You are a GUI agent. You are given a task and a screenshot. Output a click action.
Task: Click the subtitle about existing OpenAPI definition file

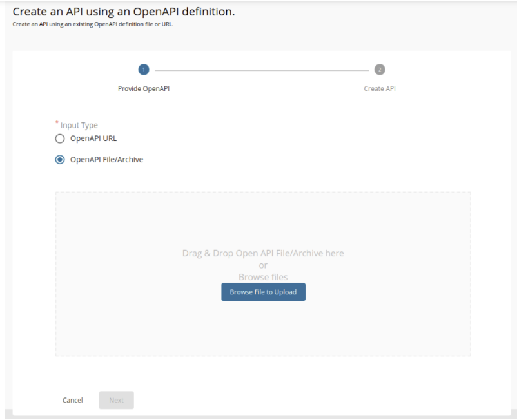coord(93,24)
